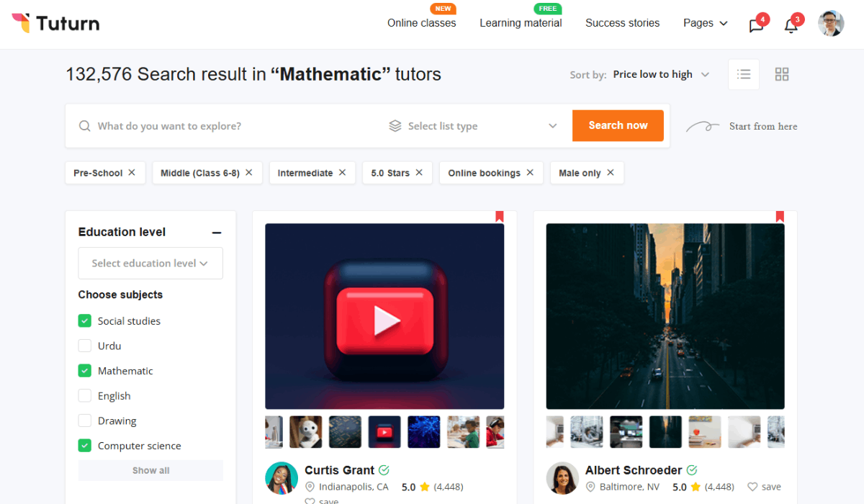Switch to grid view layout
Screen dimensions: 864x504
coord(782,74)
